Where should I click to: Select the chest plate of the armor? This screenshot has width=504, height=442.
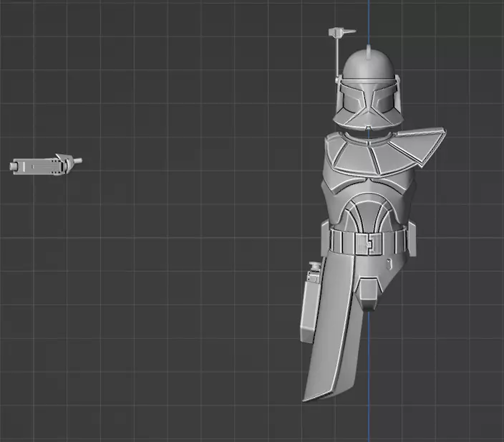[x=369, y=198]
